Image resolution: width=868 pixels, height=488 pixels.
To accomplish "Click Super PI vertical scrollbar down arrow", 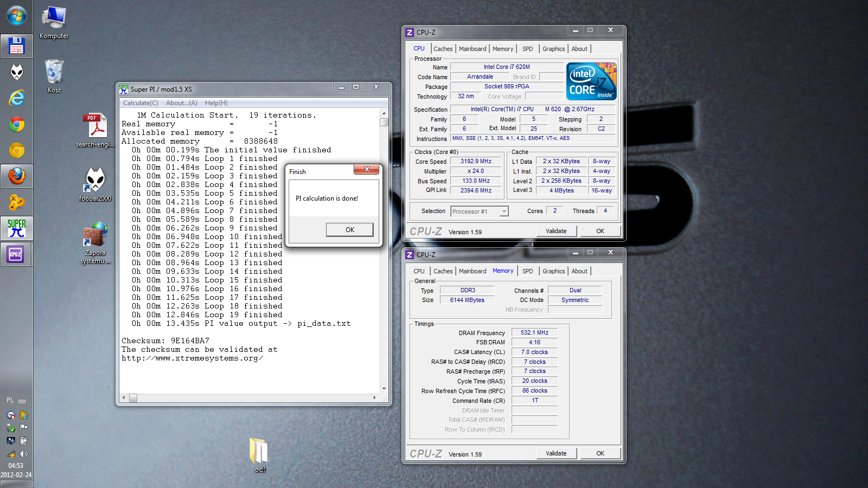I will [x=384, y=388].
